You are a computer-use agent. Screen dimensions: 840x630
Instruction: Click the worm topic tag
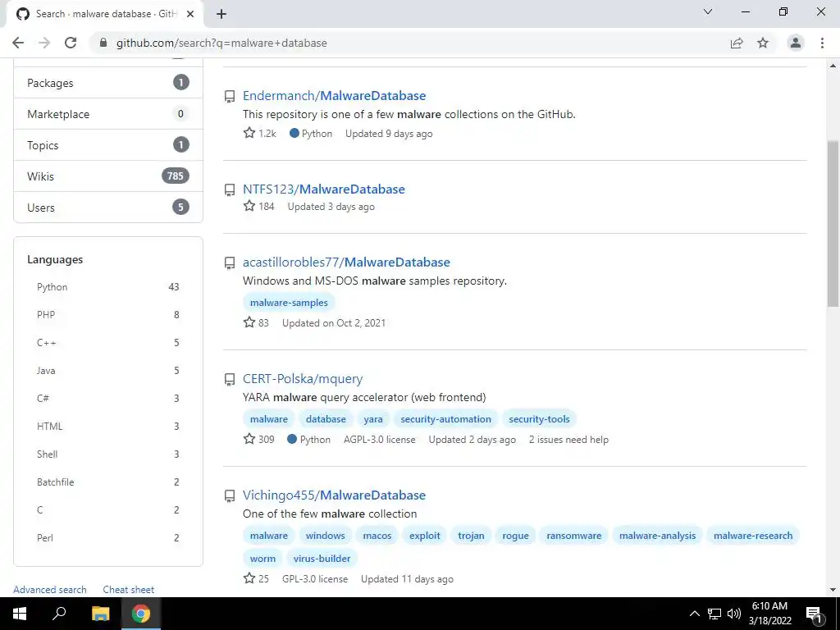tap(263, 558)
